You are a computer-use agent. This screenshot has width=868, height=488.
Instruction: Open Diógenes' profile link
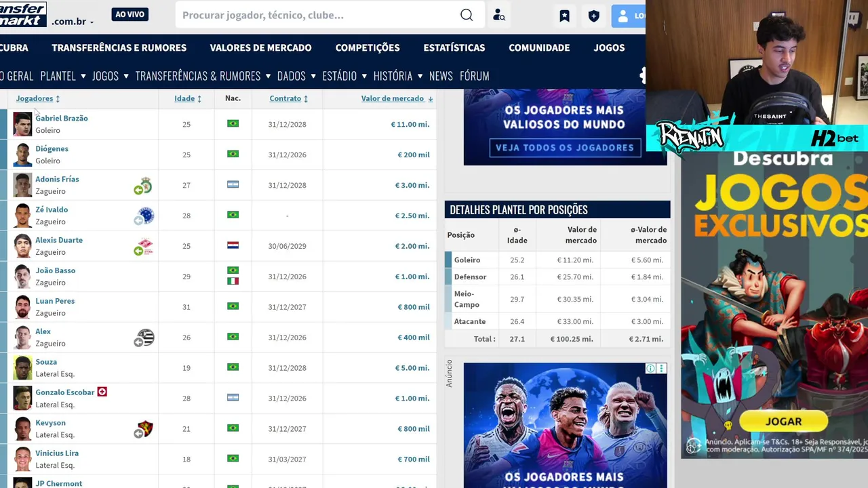point(52,148)
